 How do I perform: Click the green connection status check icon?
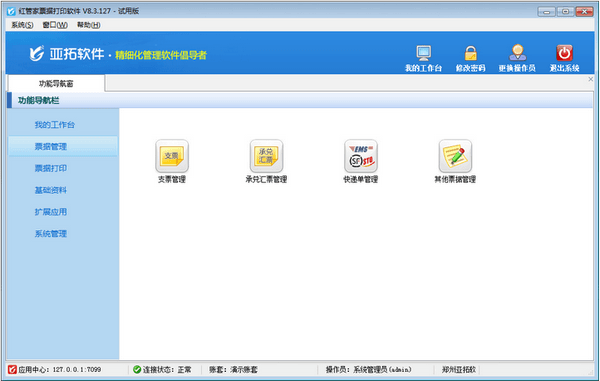click(x=137, y=370)
